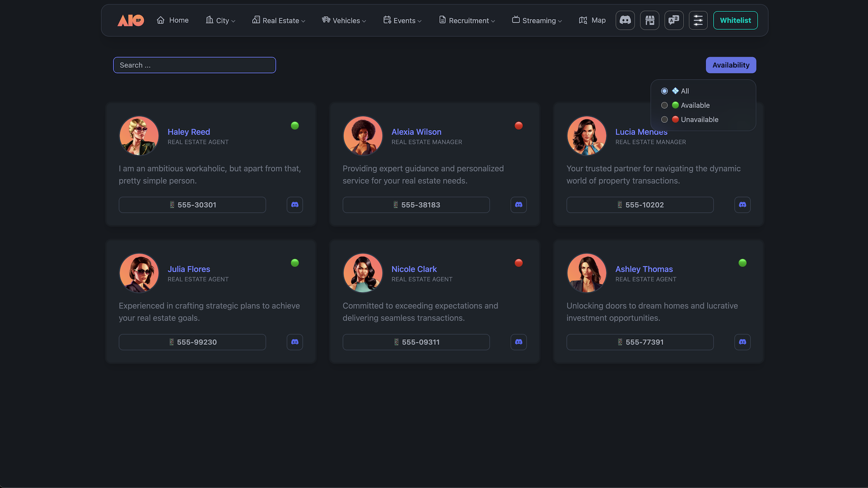The height and width of the screenshot is (488, 868).
Task: Open the Map menu item
Action: coord(592,20)
